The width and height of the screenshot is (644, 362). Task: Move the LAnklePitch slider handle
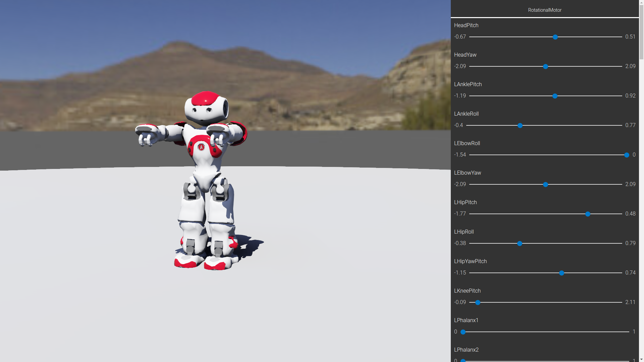coord(555,96)
